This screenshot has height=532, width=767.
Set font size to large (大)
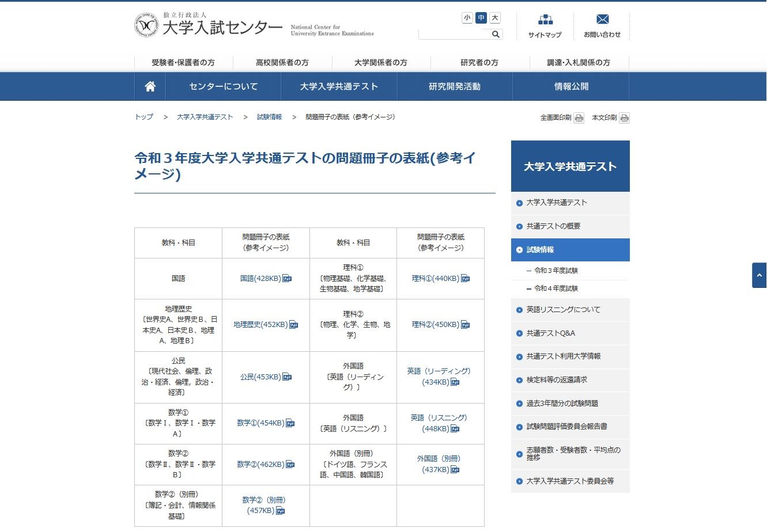tap(495, 18)
